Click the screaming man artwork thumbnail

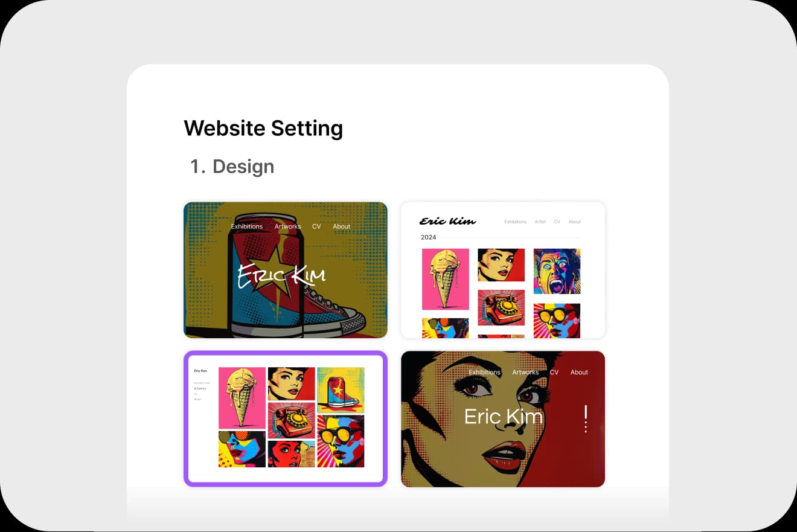click(x=557, y=271)
